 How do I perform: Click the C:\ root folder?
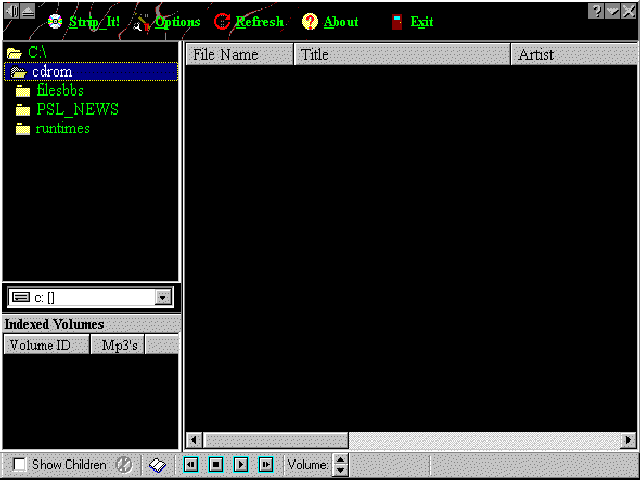[36, 53]
